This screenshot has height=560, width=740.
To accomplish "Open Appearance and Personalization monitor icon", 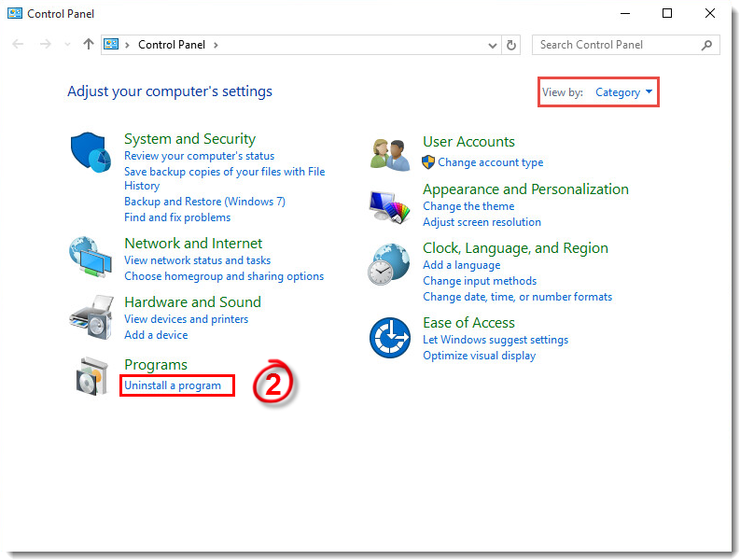I will [x=390, y=206].
